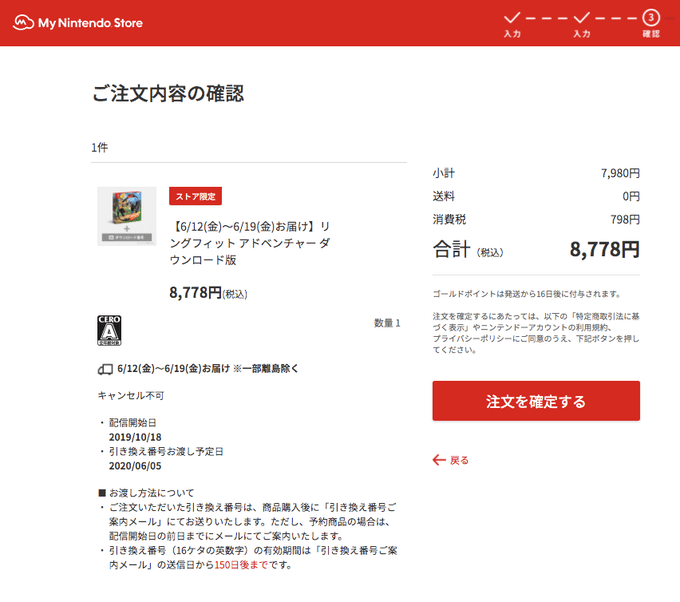Click the first step checkmark icon

click(x=512, y=18)
